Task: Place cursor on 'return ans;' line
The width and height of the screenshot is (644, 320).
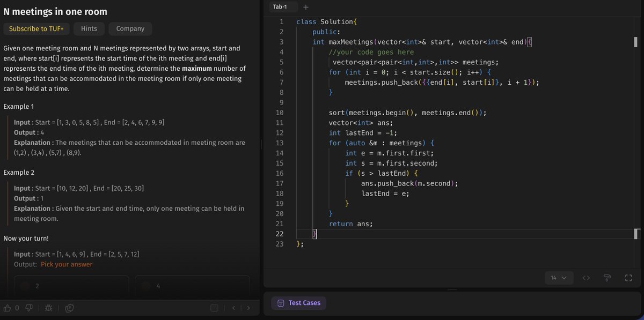Action: click(350, 224)
